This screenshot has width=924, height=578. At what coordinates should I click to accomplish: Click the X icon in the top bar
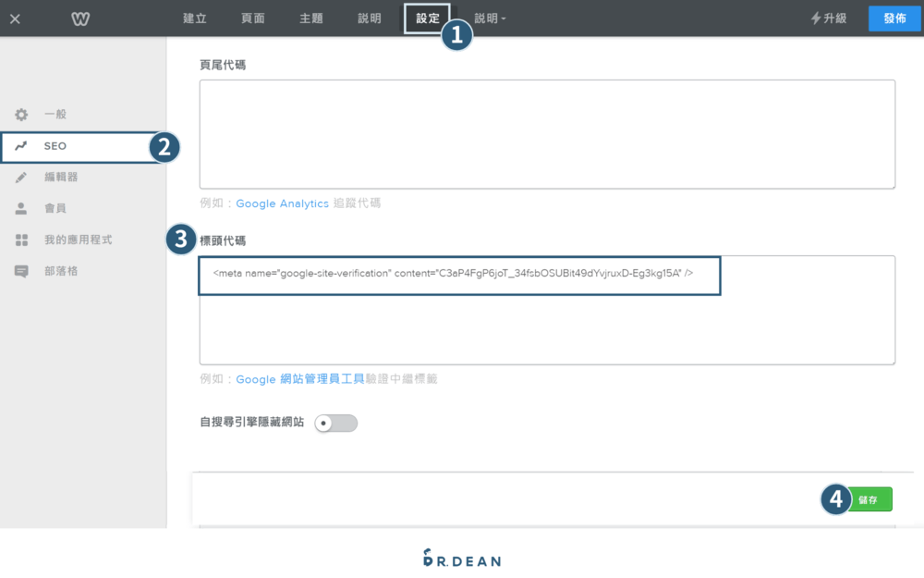pos(15,18)
